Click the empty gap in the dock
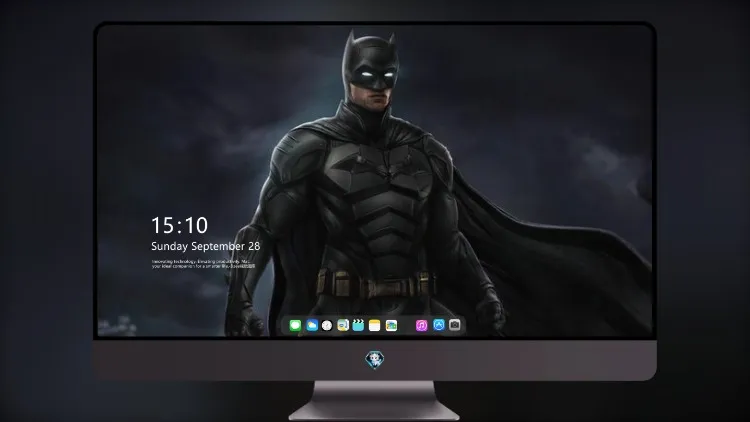Viewport: 750px width, 422px height. pos(407,325)
